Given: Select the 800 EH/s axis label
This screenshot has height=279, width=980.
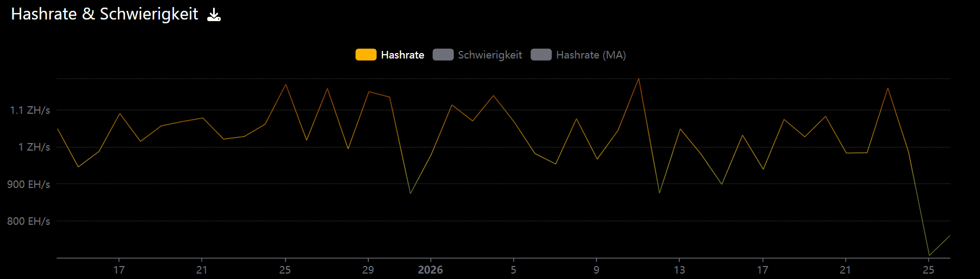Looking at the screenshot, I should 28,221.
